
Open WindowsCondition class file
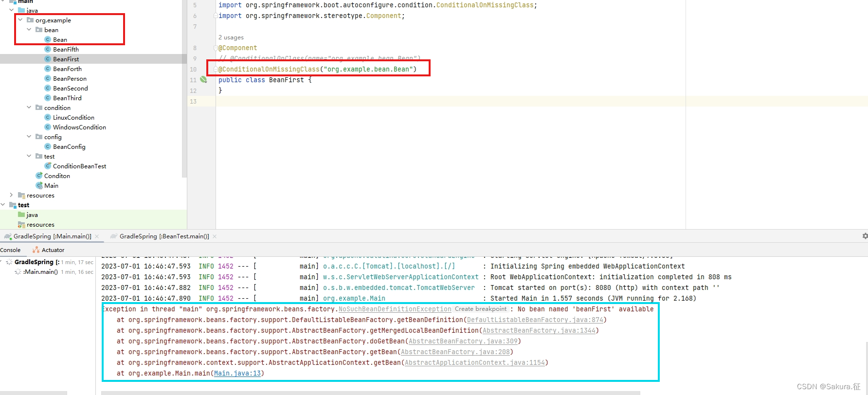tap(79, 127)
